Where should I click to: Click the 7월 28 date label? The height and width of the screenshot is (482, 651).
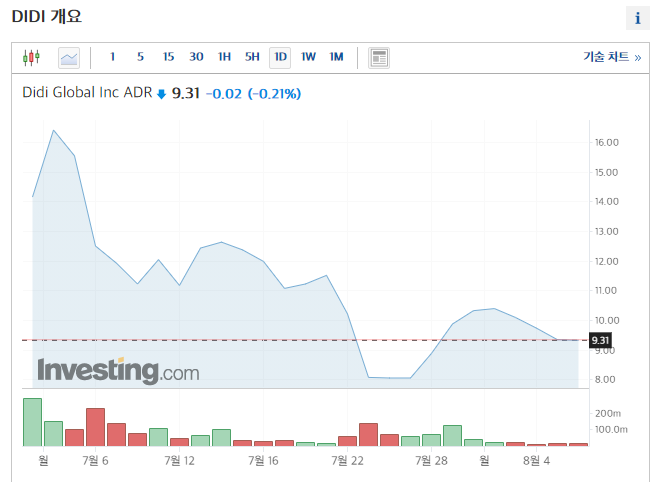431,460
